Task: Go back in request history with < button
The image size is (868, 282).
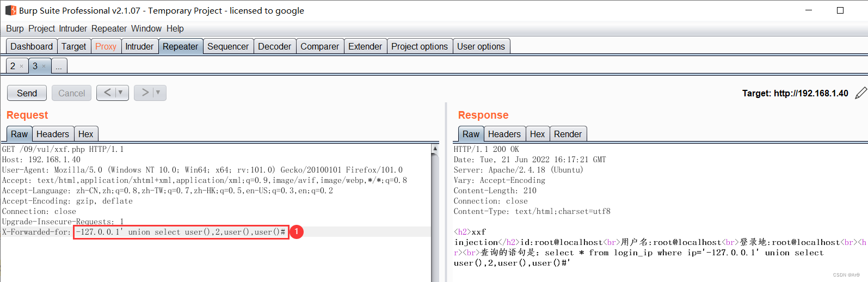Action: (x=107, y=93)
